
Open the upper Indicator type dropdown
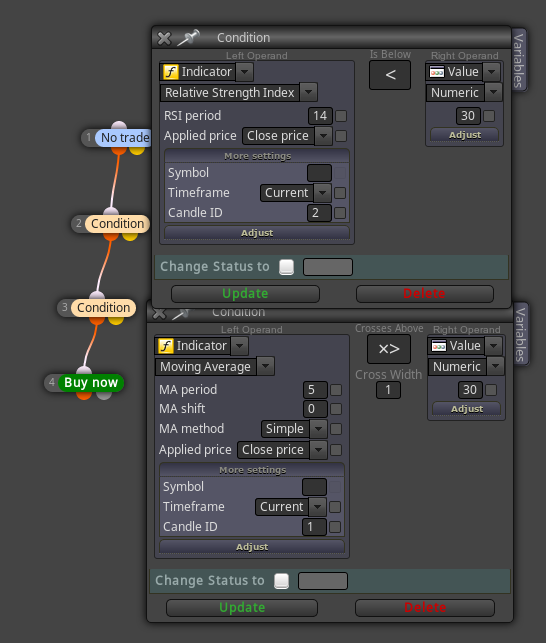pyautogui.click(x=244, y=72)
